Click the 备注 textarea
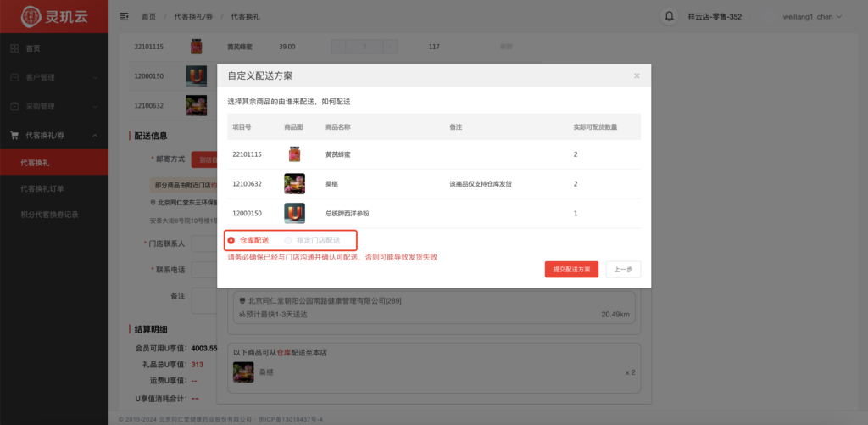Image resolution: width=868 pixels, height=425 pixels. (204, 301)
